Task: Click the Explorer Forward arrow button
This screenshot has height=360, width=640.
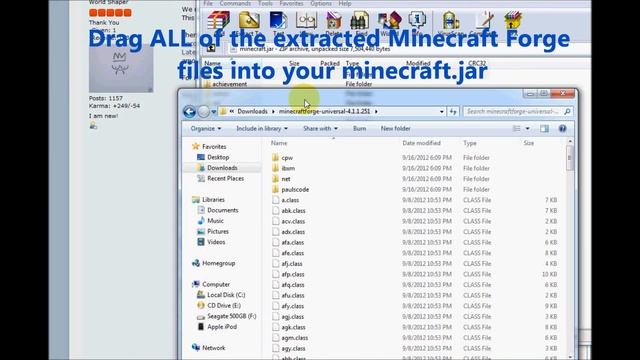Action: 203,111
